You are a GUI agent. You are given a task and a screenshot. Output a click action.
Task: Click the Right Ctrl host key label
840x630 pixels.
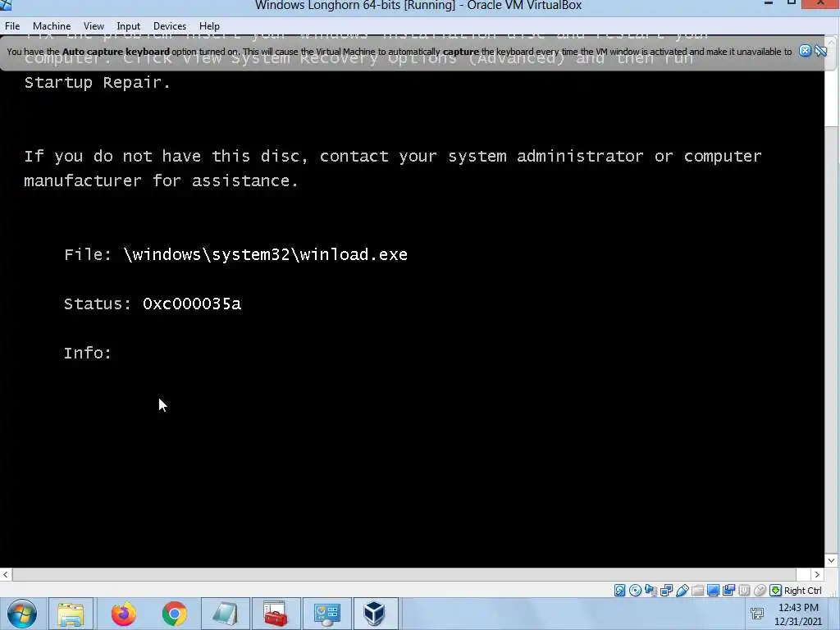(802, 591)
